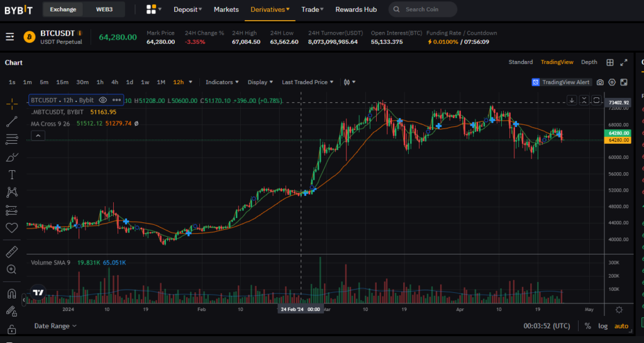Select the ruler measure tool

pos(12,252)
